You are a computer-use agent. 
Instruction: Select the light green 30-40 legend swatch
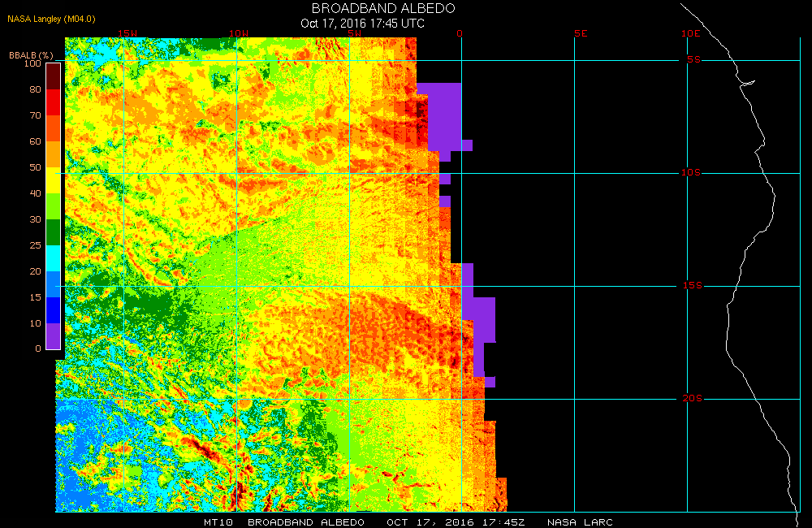(54, 206)
